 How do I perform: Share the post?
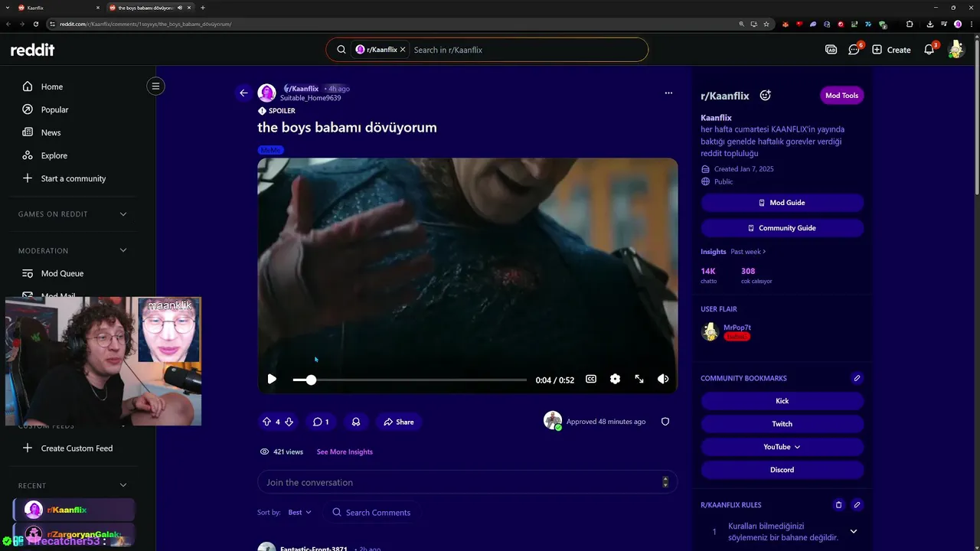(399, 422)
